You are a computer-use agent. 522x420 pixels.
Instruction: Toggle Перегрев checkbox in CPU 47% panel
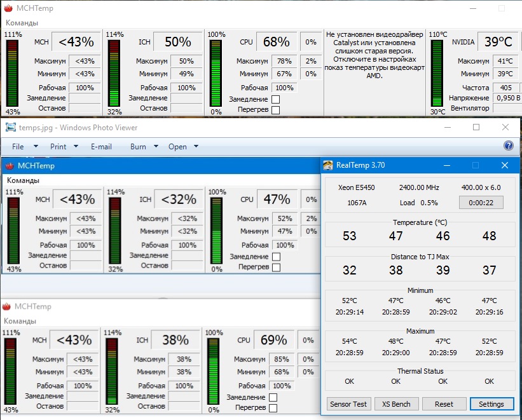pos(277,268)
